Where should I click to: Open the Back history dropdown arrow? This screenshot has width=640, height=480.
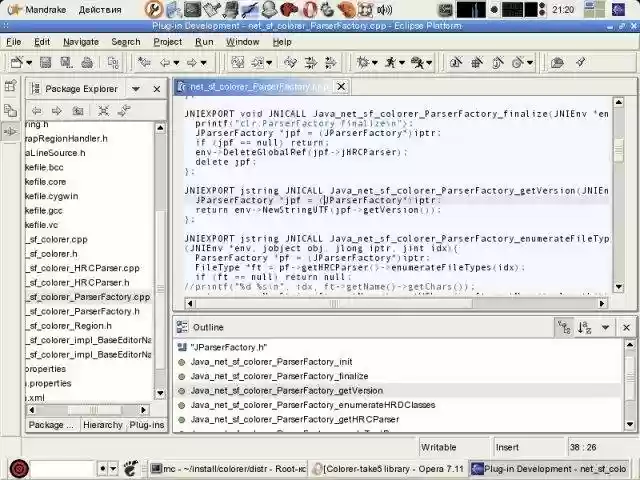pyautogui.click(x=176, y=63)
